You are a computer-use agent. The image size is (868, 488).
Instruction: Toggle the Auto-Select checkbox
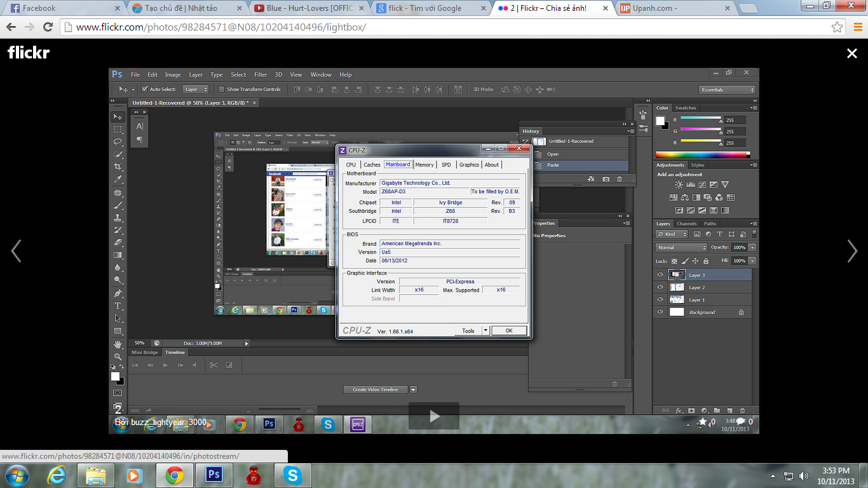[145, 89]
